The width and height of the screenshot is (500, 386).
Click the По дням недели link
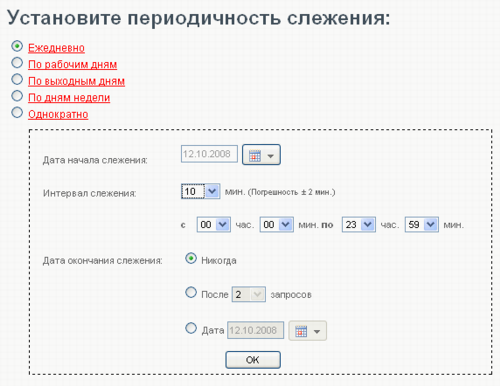(69, 98)
